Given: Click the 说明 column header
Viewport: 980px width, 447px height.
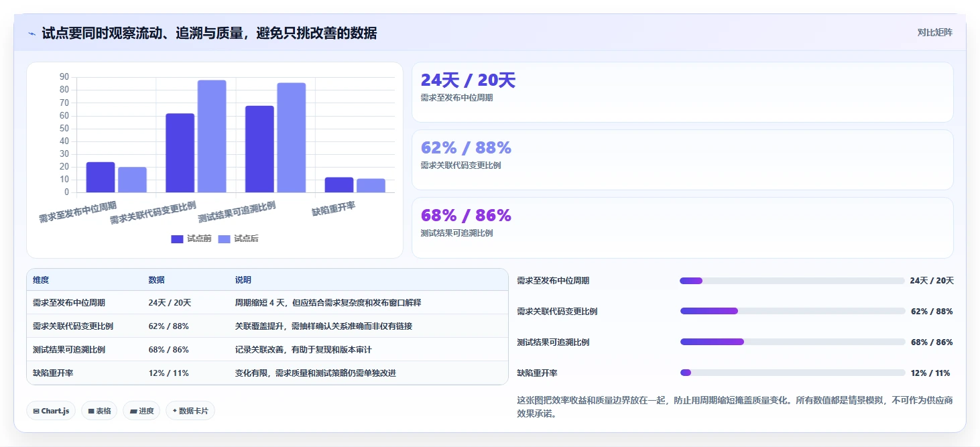Looking at the screenshot, I should tap(243, 280).
